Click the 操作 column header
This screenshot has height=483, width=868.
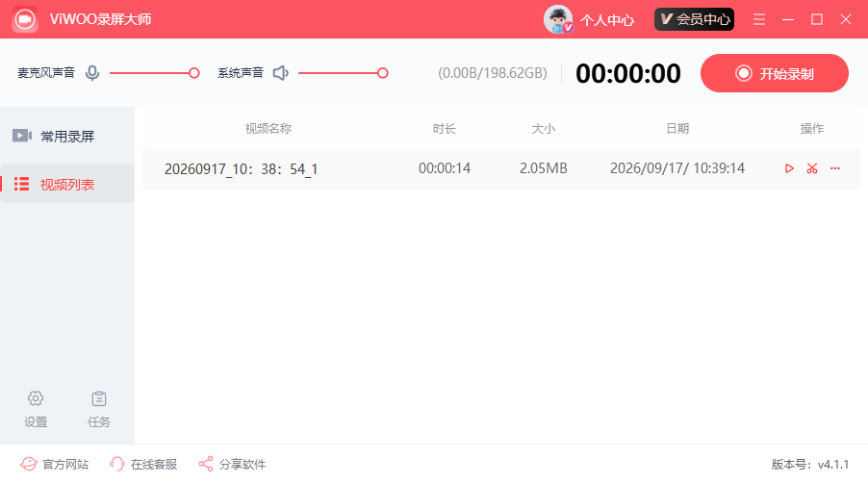[812, 129]
